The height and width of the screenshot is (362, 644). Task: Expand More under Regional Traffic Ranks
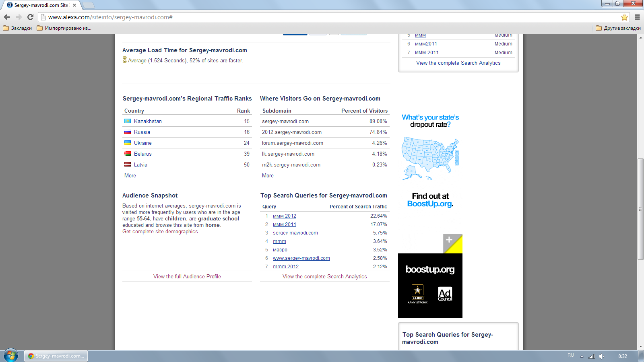tap(130, 175)
